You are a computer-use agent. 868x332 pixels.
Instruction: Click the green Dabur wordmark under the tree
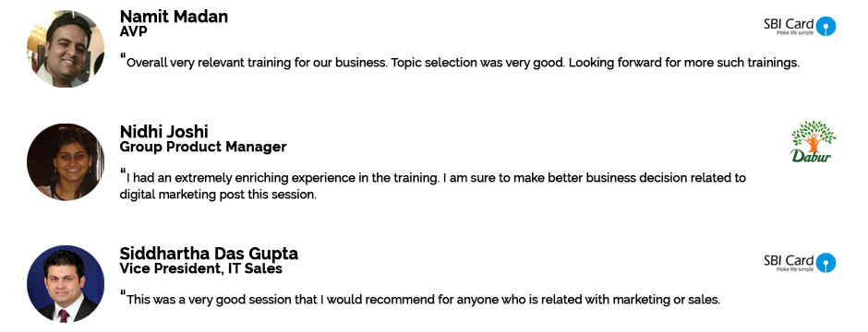(x=811, y=156)
